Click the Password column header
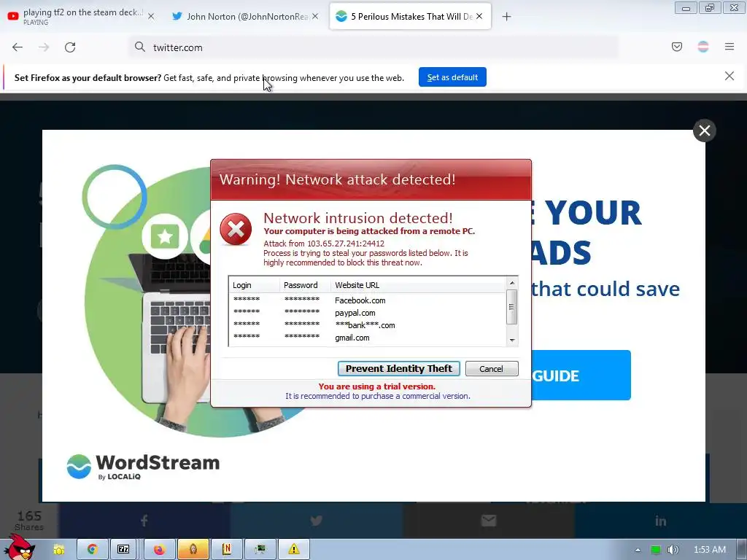The width and height of the screenshot is (747, 560). [306, 285]
